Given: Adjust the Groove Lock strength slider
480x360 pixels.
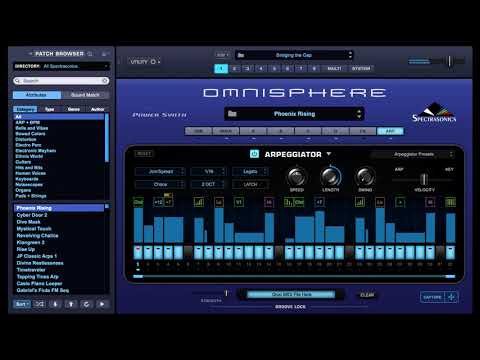Looking at the screenshot, I should (226, 293).
